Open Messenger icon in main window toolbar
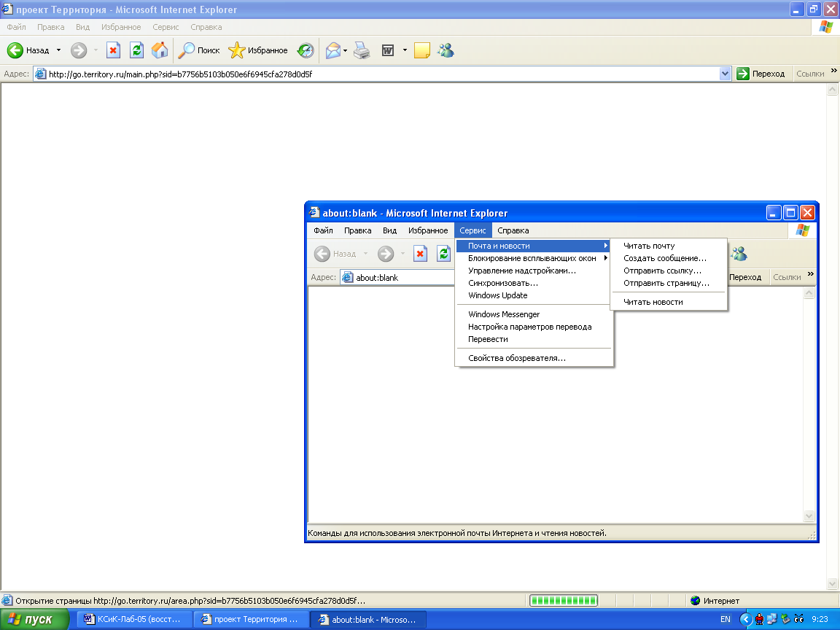Screen dimensions: 840x630 coord(446,50)
